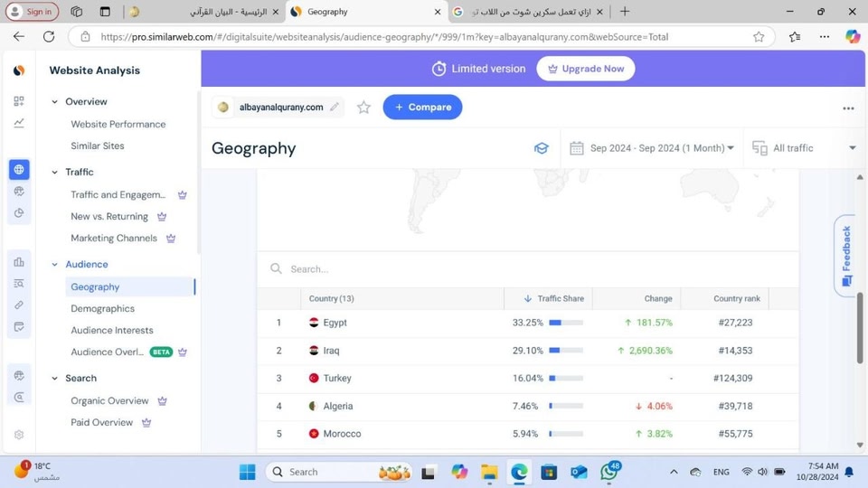Open the Feedback side tab
The image size is (868, 488).
tap(845, 256)
